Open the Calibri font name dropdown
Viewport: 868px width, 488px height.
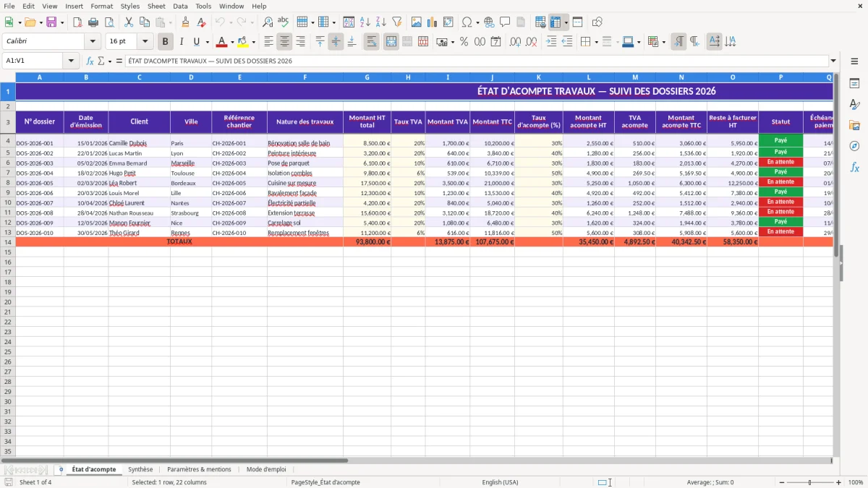coord(93,42)
